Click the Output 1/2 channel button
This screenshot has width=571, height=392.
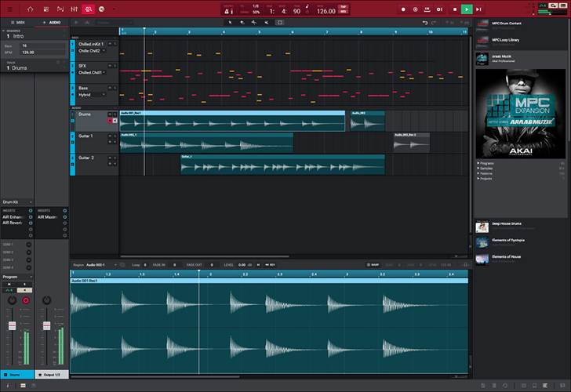pos(52,376)
